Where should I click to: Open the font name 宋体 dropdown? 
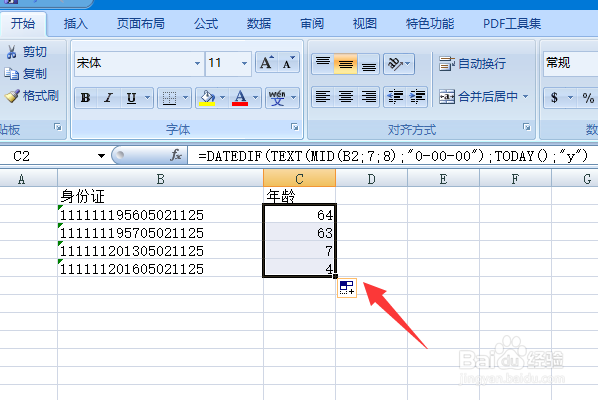pyautogui.click(x=198, y=63)
